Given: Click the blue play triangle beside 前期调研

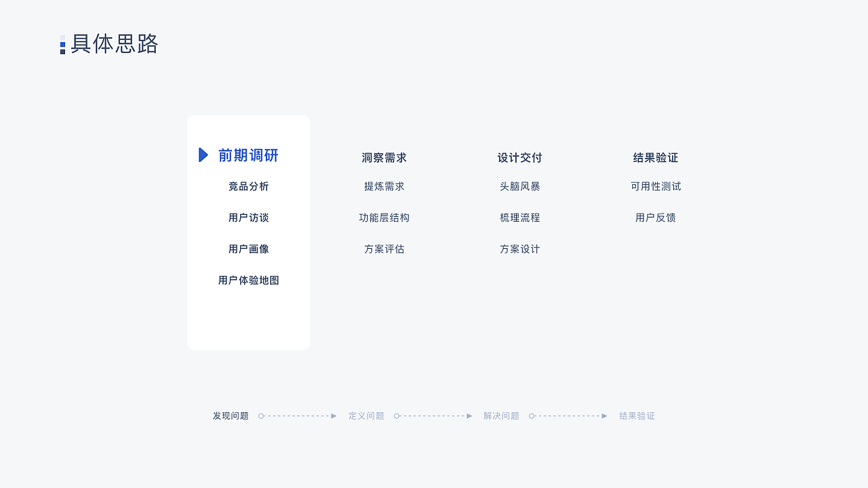Looking at the screenshot, I should coord(203,155).
